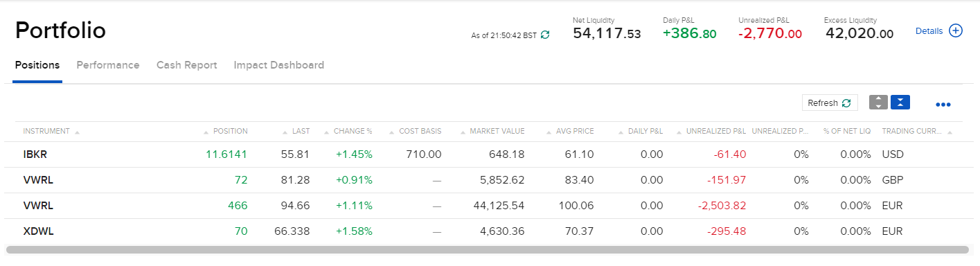Click the Details link
The width and height of the screenshot is (980, 266).
tap(929, 31)
